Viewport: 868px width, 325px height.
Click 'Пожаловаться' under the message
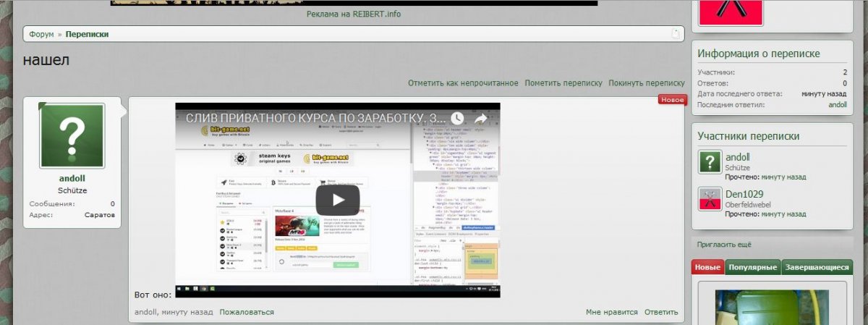click(x=247, y=312)
